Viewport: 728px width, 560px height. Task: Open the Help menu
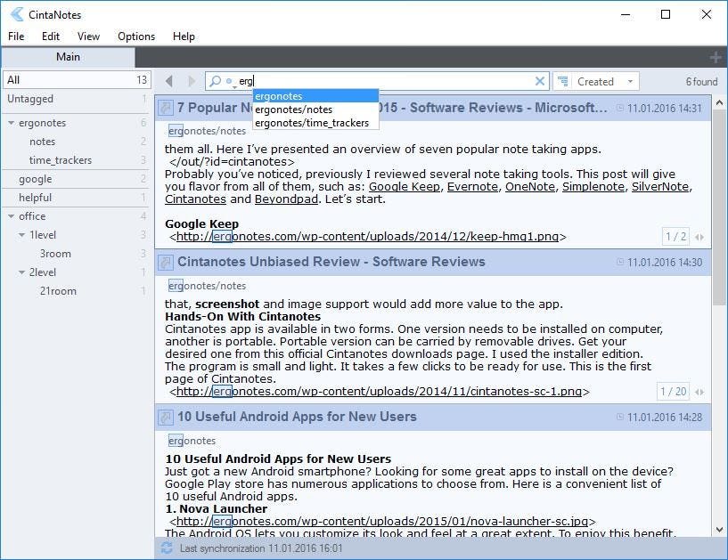tap(184, 37)
